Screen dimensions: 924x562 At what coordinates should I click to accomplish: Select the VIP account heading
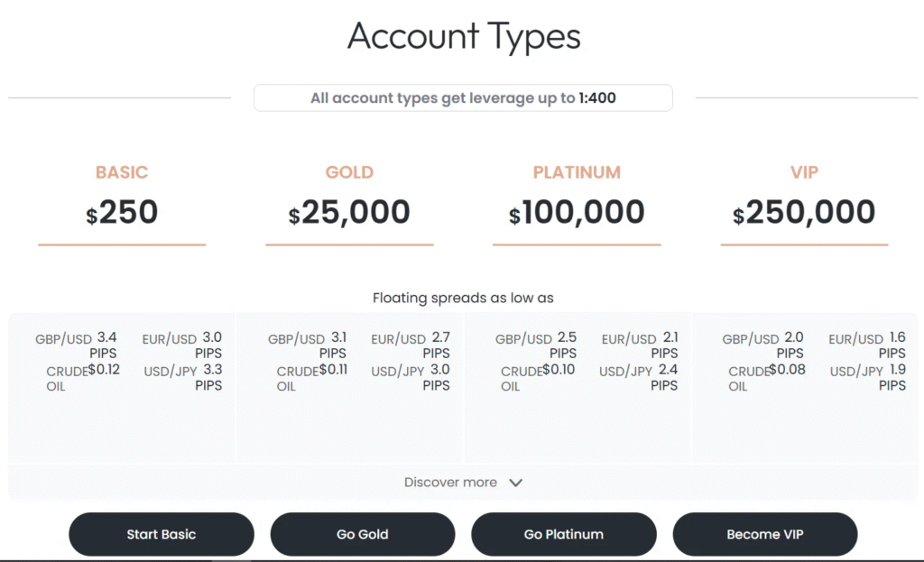(x=804, y=172)
